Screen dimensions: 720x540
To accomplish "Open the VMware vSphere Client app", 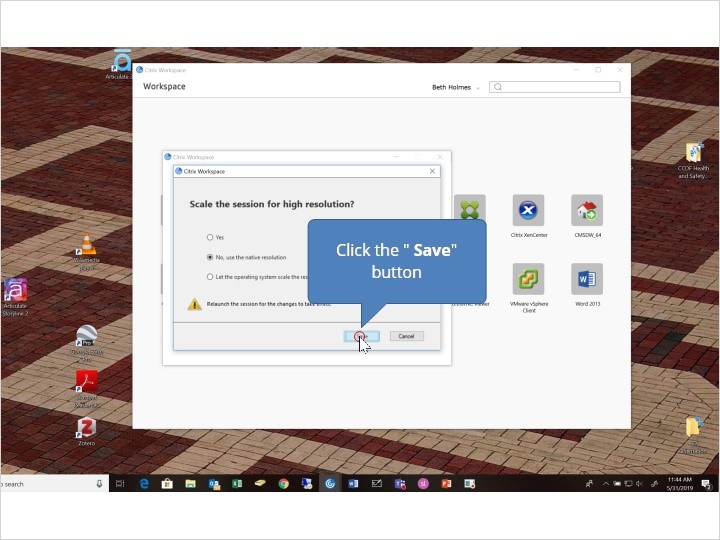I will click(x=529, y=279).
